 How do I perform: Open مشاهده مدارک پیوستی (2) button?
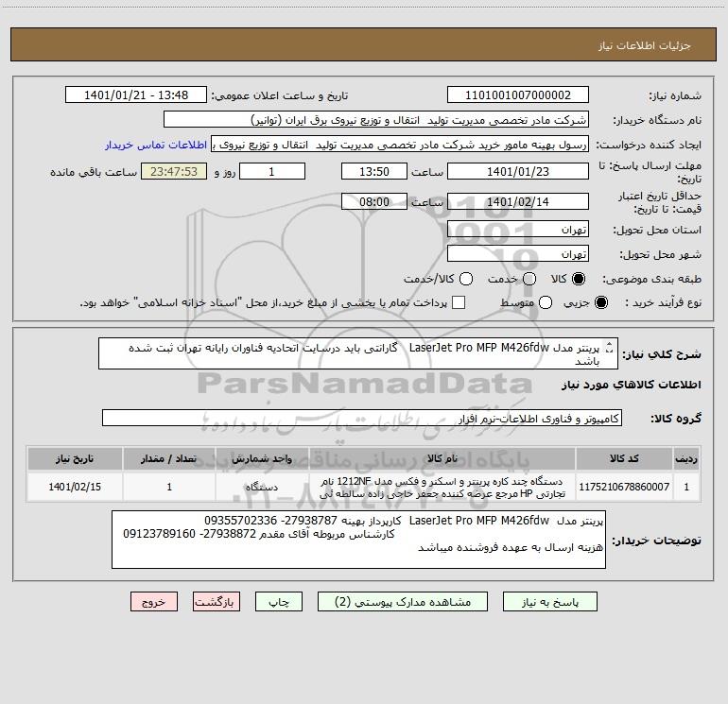coord(403,602)
